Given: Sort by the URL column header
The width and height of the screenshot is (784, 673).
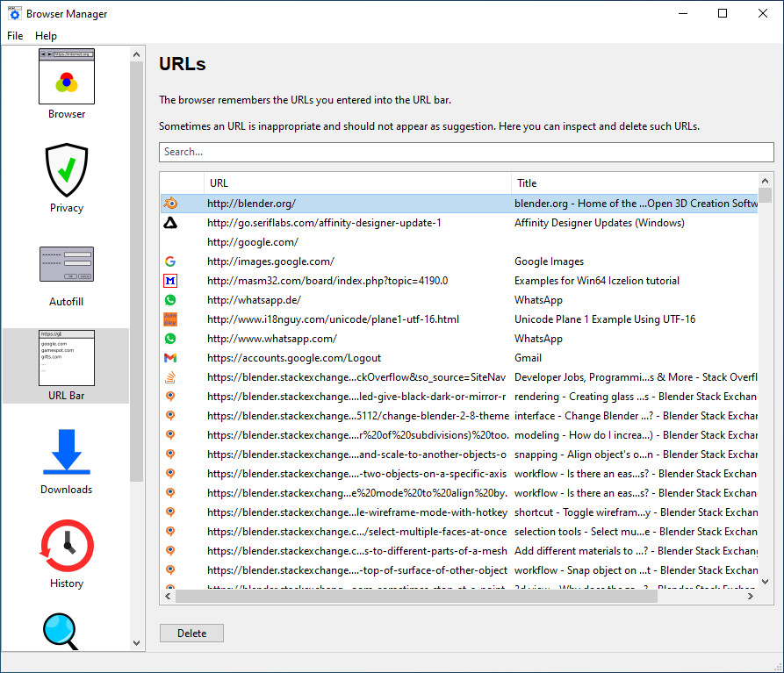Looking at the screenshot, I should (357, 183).
